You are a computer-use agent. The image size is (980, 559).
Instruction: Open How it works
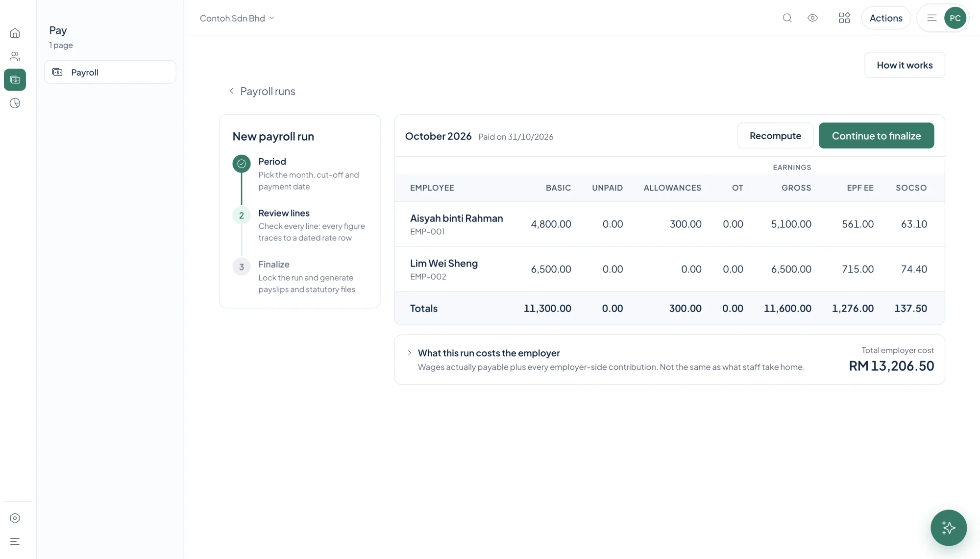coord(905,65)
